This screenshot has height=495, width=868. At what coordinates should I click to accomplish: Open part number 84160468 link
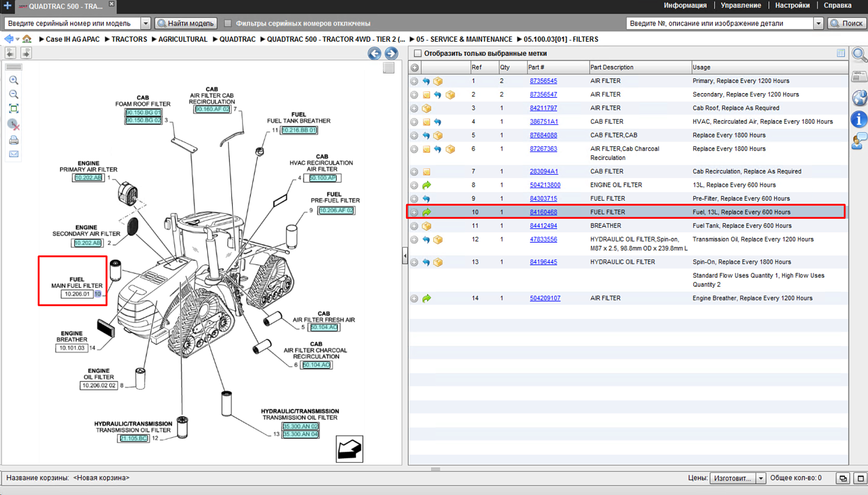coord(543,212)
